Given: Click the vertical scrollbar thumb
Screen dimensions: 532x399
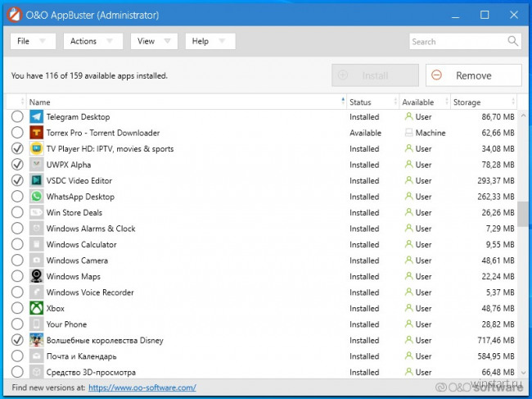Looking at the screenshot, I should click(x=524, y=214).
